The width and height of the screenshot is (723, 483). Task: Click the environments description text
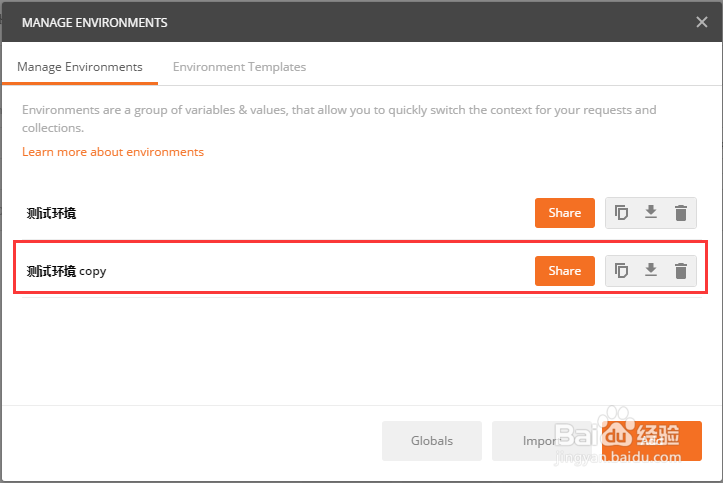coord(339,118)
